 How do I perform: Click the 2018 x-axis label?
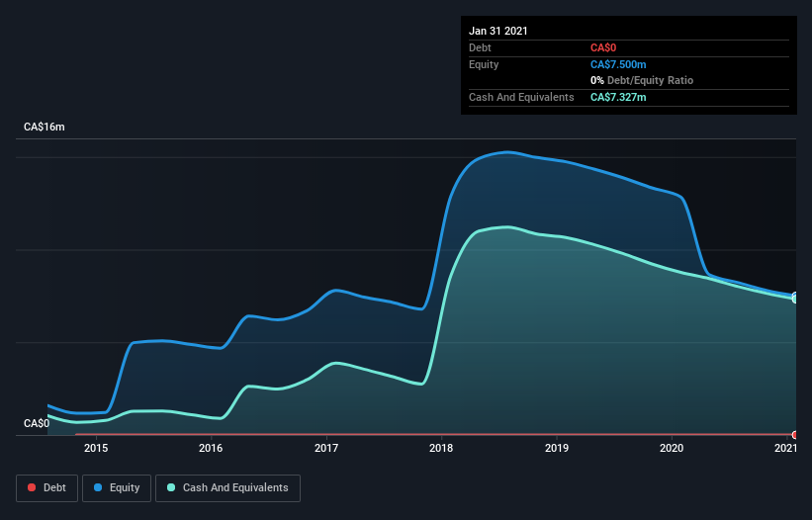(x=441, y=450)
